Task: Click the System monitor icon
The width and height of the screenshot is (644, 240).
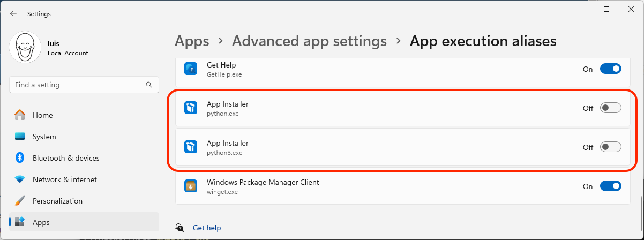Action: pos(20,137)
